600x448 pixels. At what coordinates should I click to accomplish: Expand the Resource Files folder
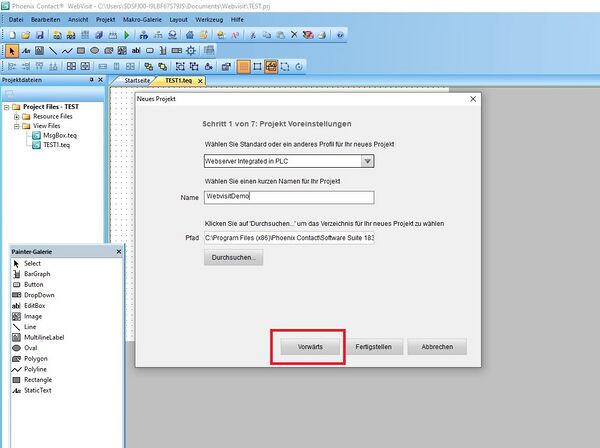[x=16, y=116]
